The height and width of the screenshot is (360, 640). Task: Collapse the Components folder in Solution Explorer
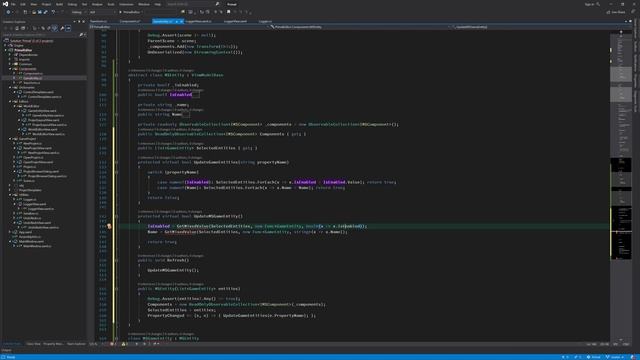(10, 69)
